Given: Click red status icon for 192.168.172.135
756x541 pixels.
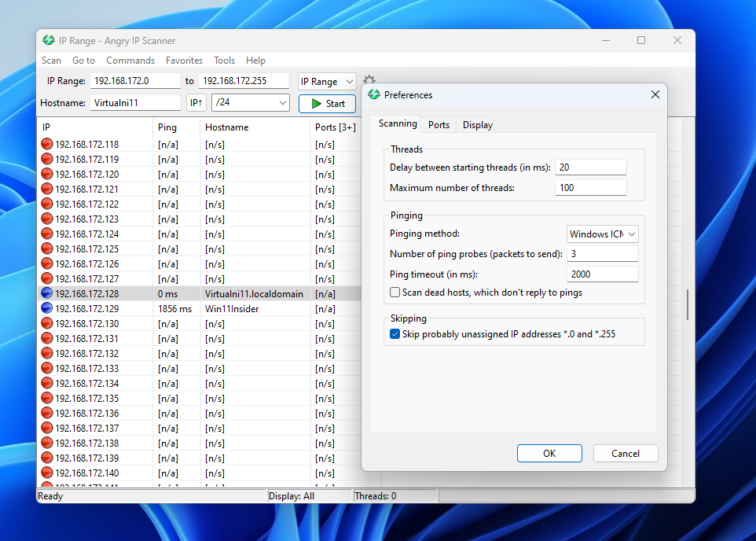Looking at the screenshot, I should 47,398.
